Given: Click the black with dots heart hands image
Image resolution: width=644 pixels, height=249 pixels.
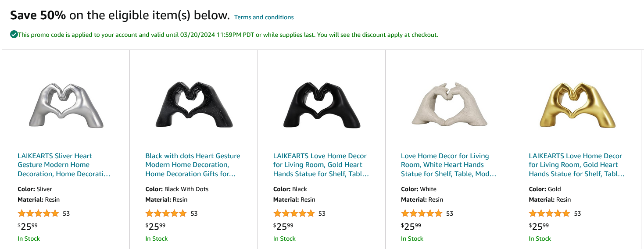Looking at the screenshot, I should point(193,105).
